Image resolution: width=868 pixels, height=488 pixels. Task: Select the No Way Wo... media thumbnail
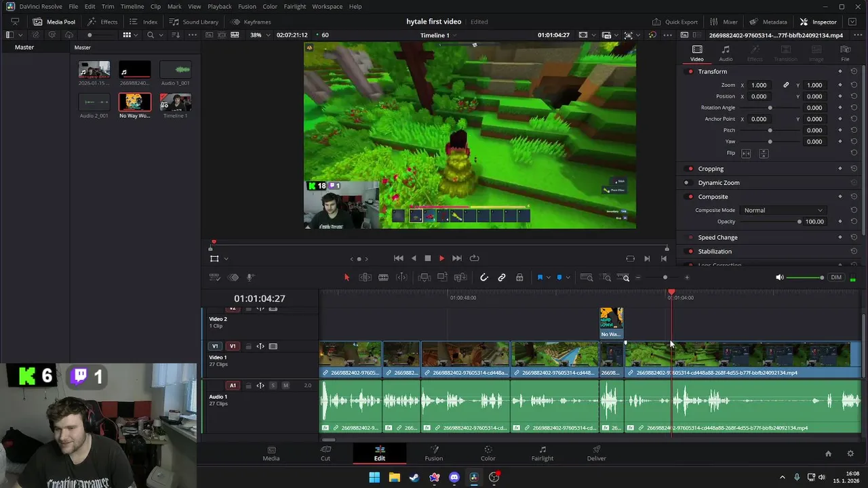tap(134, 102)
